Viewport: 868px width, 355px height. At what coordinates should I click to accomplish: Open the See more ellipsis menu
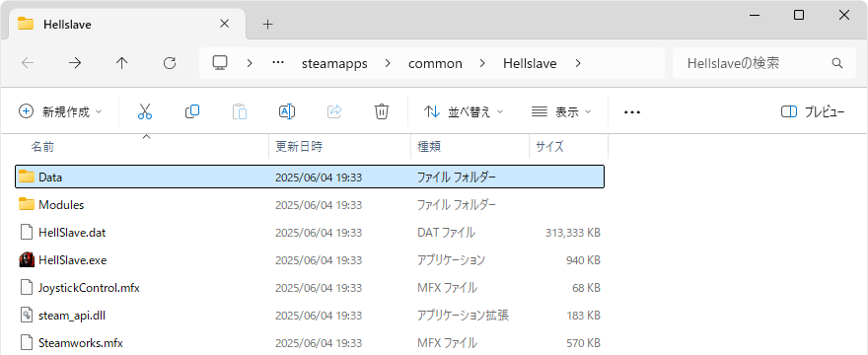(631, 112)
